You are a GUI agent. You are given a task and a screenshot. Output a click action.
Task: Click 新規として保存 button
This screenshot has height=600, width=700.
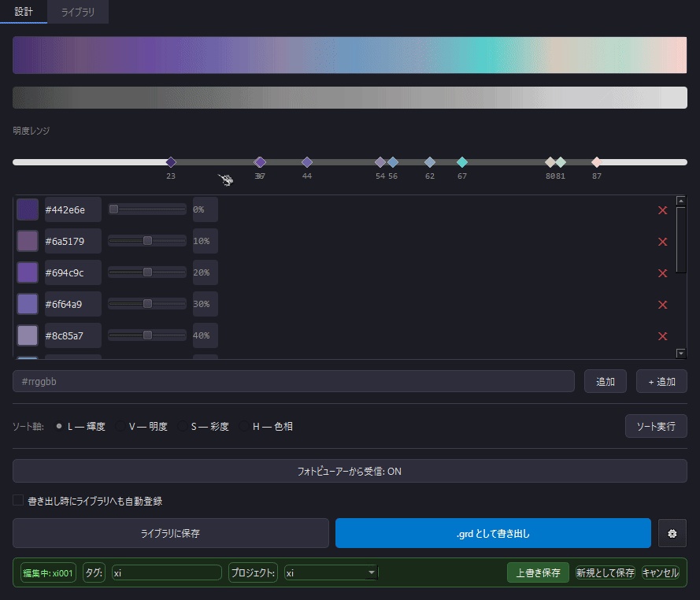pyautogui.click(x=605, y=572)
